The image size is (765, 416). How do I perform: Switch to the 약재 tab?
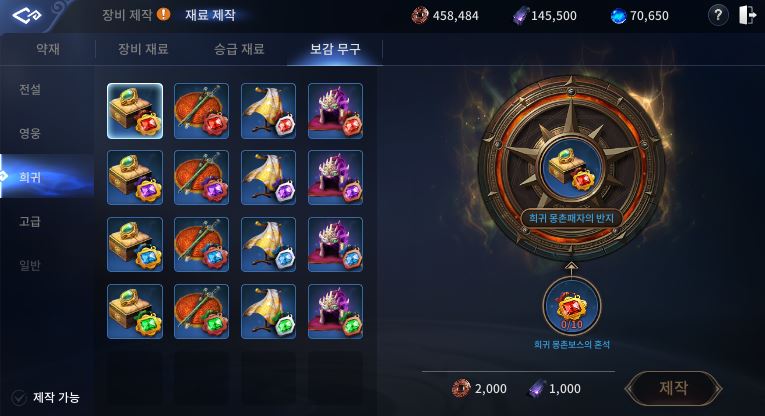point(48,49)
